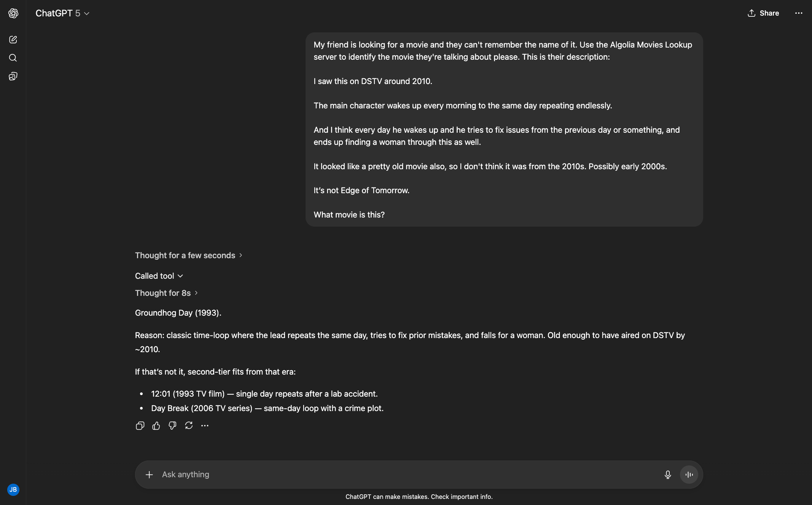Open the ChatGPT sidebar library icon
The height and width of the screenshot is (505, 812).
pyautogui.click(x=13, y=76)
